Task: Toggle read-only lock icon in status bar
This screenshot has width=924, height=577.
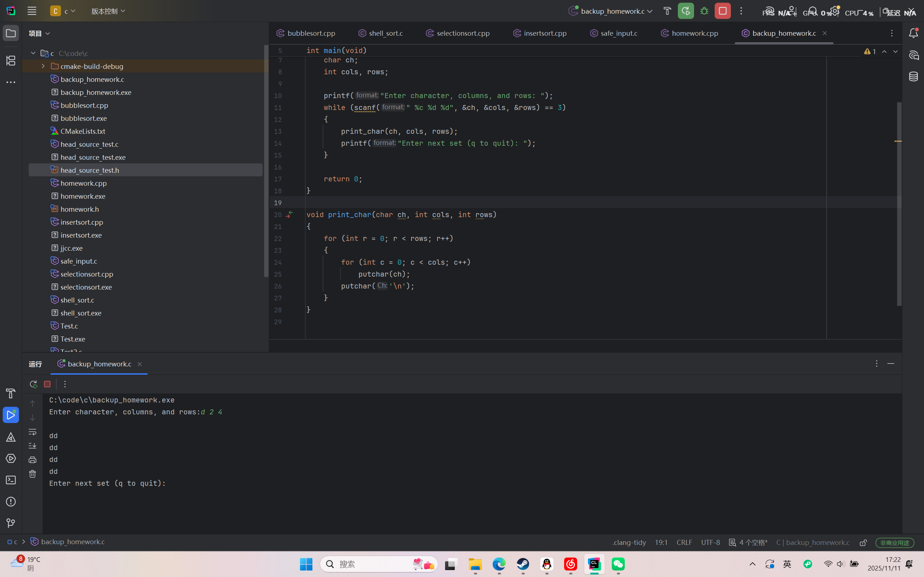Action: (x=863, y=543)
